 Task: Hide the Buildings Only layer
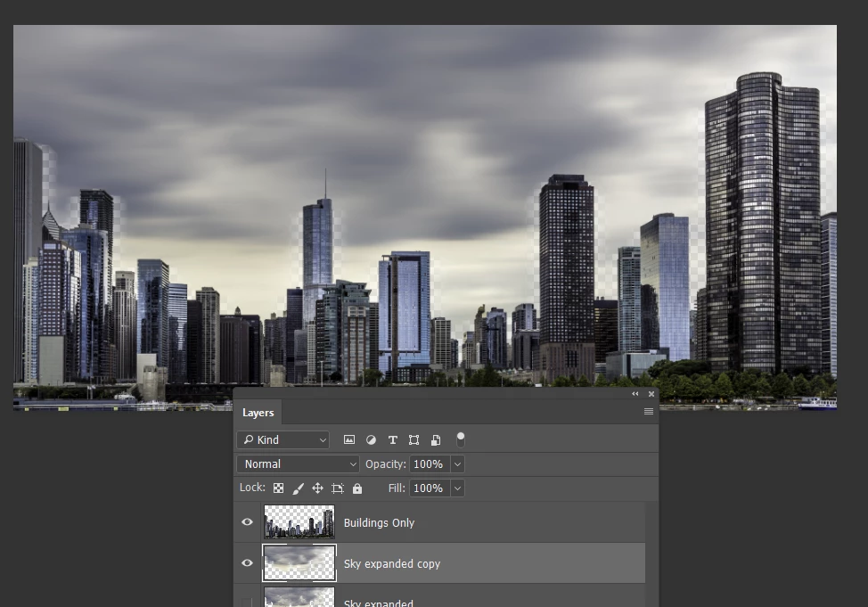248,521
